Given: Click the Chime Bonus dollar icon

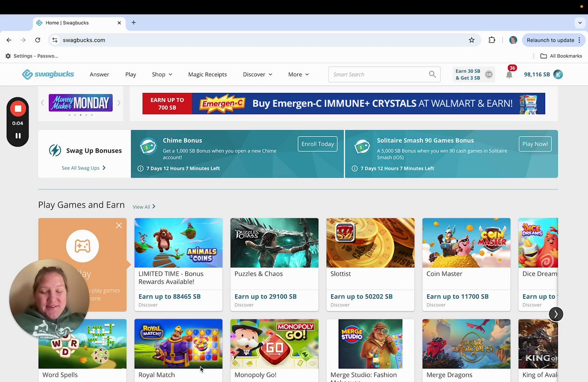Looking at the screenshot, I should pos(148,146).
